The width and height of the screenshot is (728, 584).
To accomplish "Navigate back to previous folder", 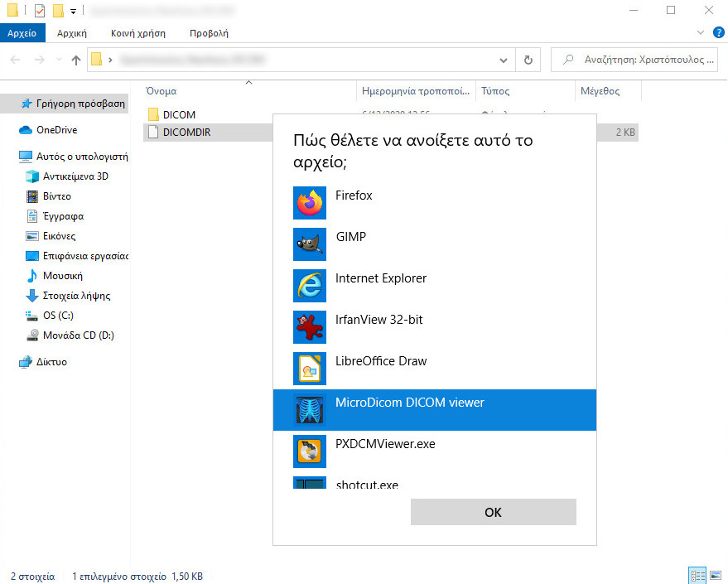I will [15, 60].
